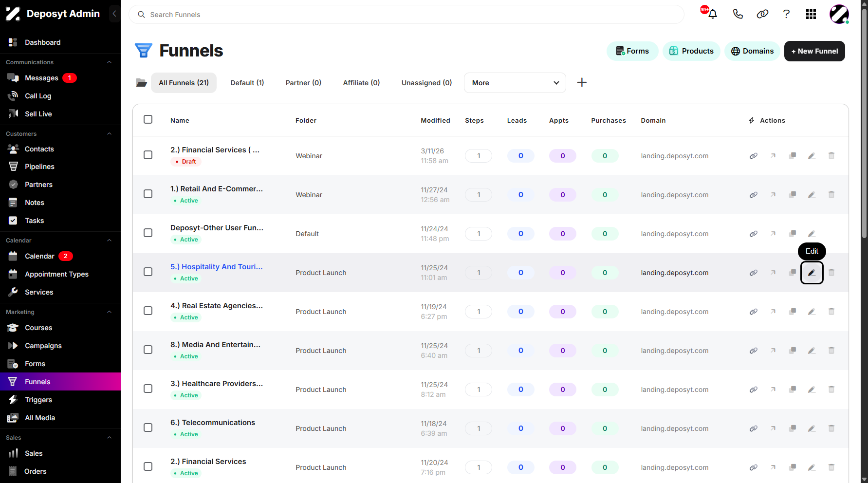Image resolution: width=868 pixels, height=483 pixels.
Task: Click the help question mark icon
Action: pyautogui.click(x=786, y=14)
